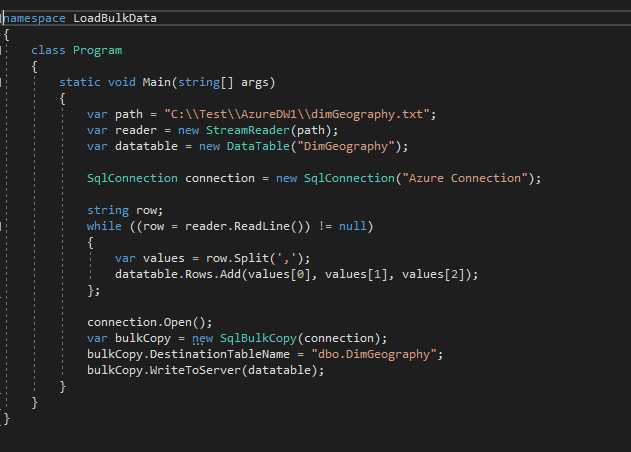Click the Rows property of datatable
631x452 pixels.
(x=198, y=274)
